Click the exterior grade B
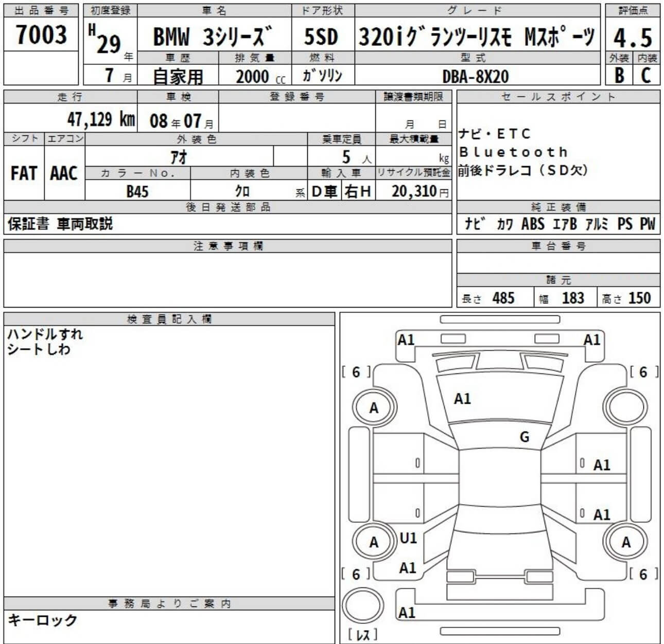This screenshot has height=644, width=664. pyautogui.click(x=619, y=76)
